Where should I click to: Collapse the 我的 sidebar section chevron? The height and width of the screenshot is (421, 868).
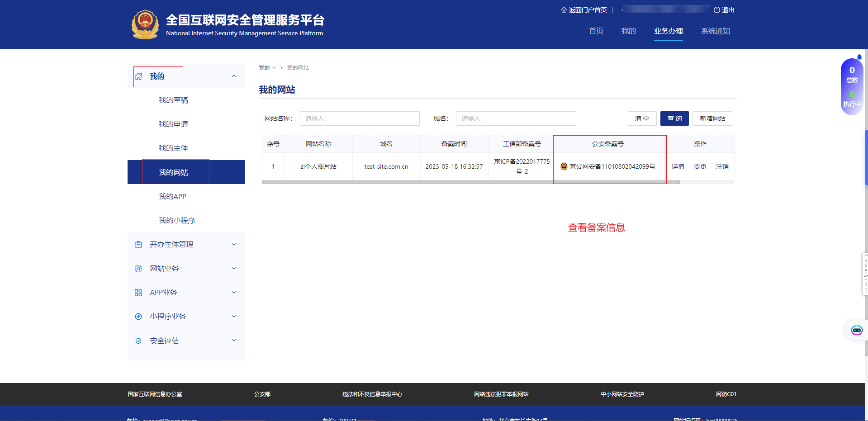click(234, 76)
